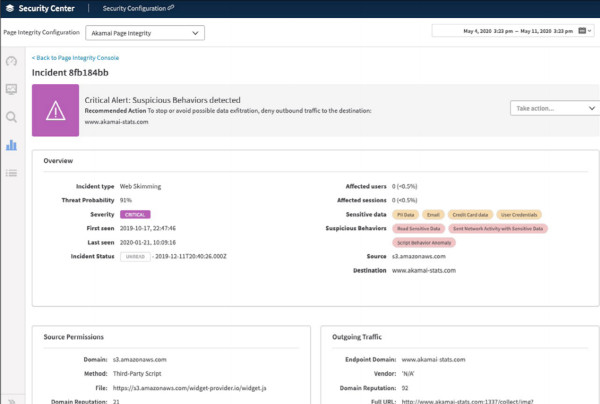
Task: Click the Affected sessions value
Action: tap(404, 200)
